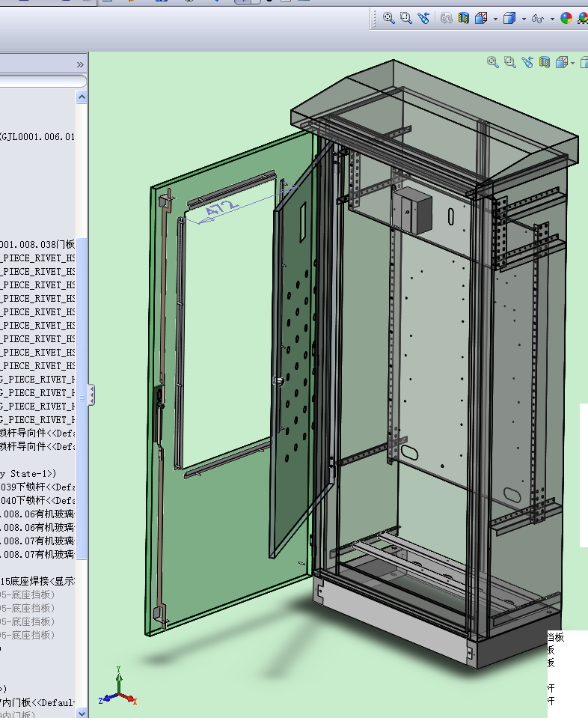Open the Hide/Show Items dropdown arrow
Screen dimensions: 588x718
tap(552, 19)
